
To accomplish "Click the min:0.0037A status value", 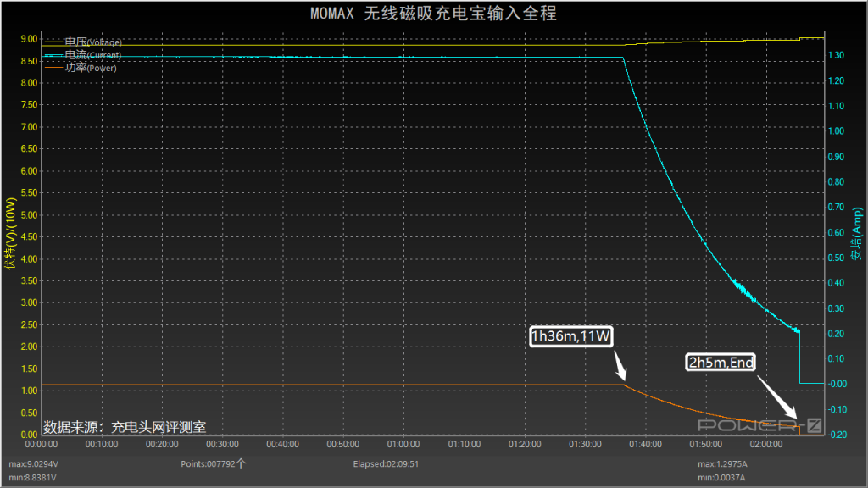I will [x=721, y=477].
